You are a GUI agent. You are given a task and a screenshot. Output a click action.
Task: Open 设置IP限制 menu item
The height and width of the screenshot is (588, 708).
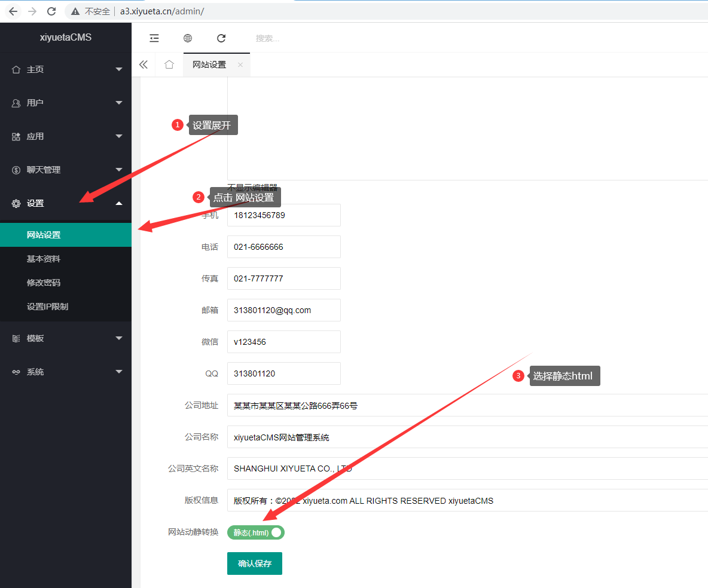tap(48, 307)
